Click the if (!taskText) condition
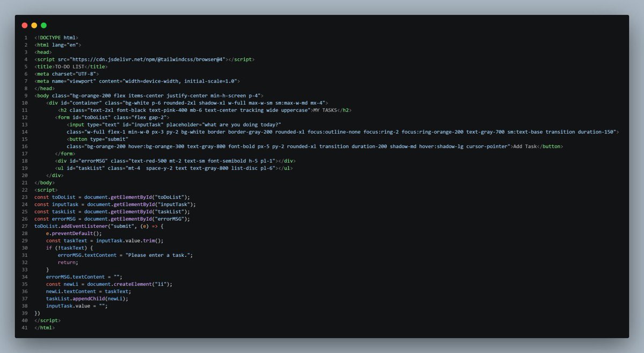644x353 pixels. [x=67, y=248]
